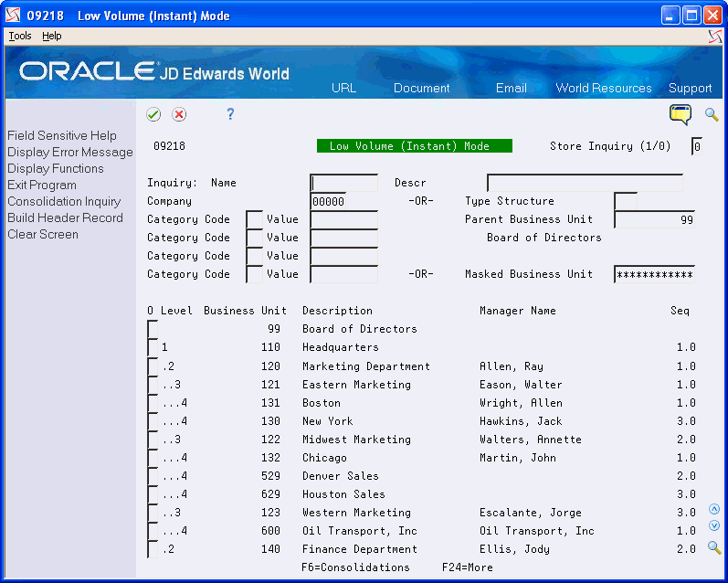This screenshot has width=728, height=583.
Task: Click the Houston Sales description
Action: pyautogui.click(x=343, y=494)
